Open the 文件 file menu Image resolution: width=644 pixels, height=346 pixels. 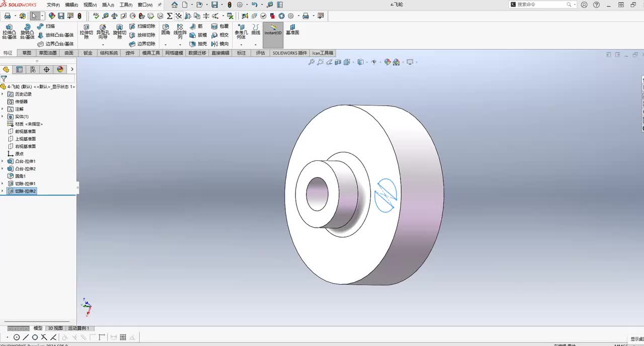coord(53,5)
